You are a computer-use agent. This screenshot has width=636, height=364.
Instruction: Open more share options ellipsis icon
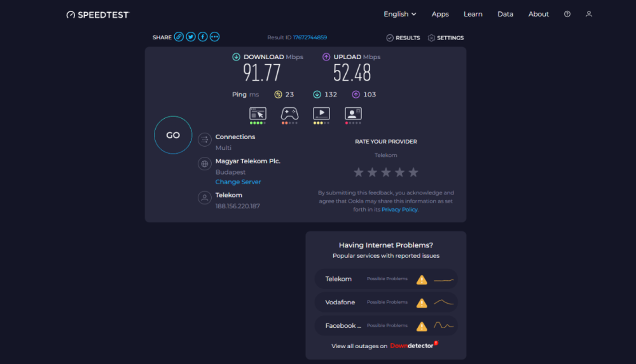pyautogui.click(x=215, y=37)
